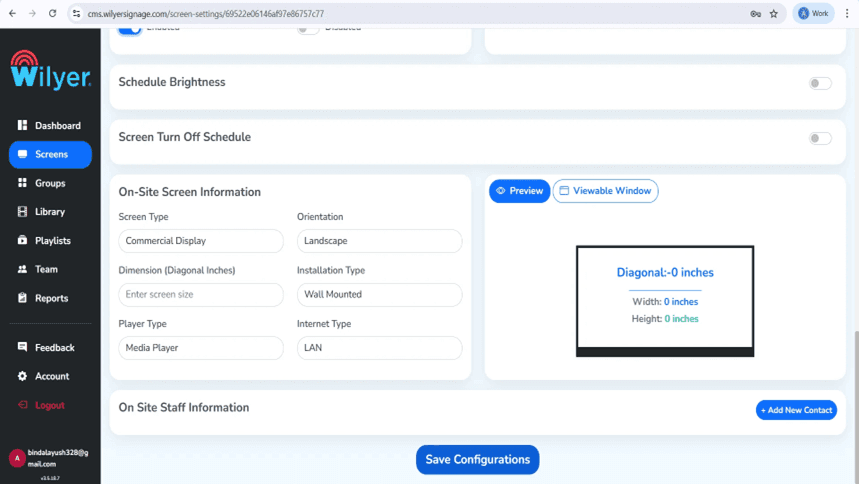This screenshot has height=484, width=859.
Task: Open the Screen Type dropdown
Action: (201, 241)
